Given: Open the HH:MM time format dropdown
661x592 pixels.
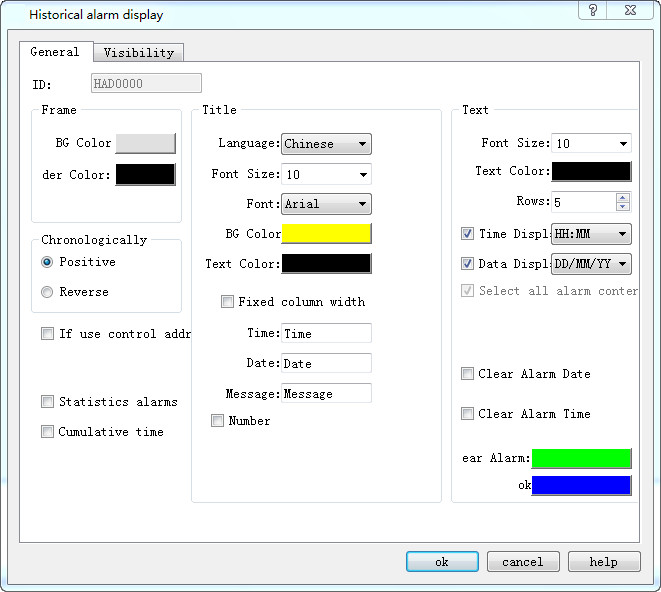Looking at the screenshot, I should [591, 234].
